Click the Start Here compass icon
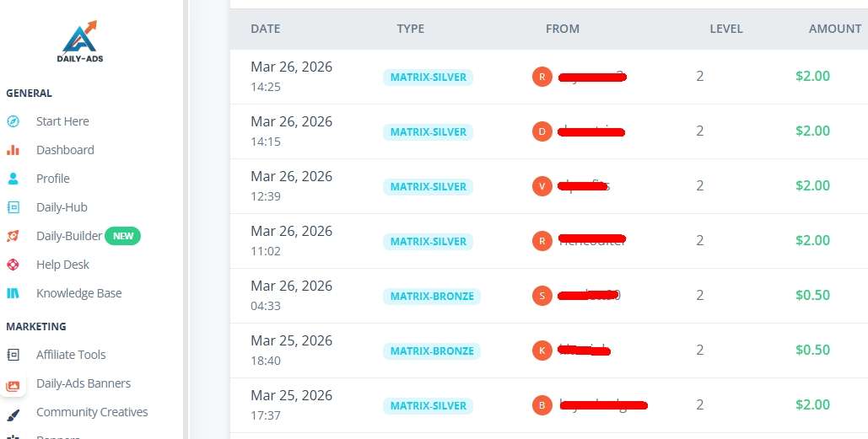Screen dimensions: 868x439 click(13, 121)
